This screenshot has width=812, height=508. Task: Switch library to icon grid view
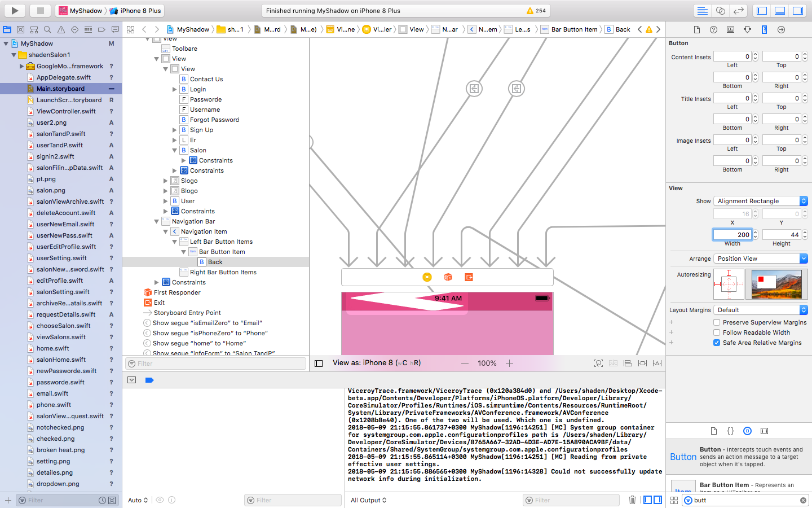674,500
